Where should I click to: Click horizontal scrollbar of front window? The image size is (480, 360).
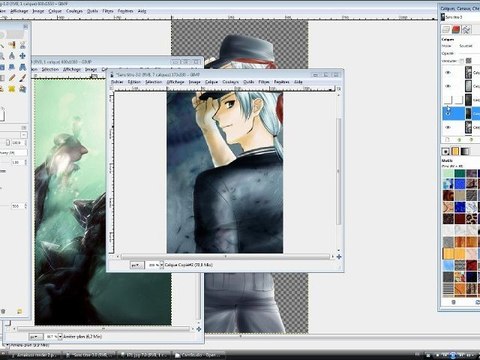(226, 257)
